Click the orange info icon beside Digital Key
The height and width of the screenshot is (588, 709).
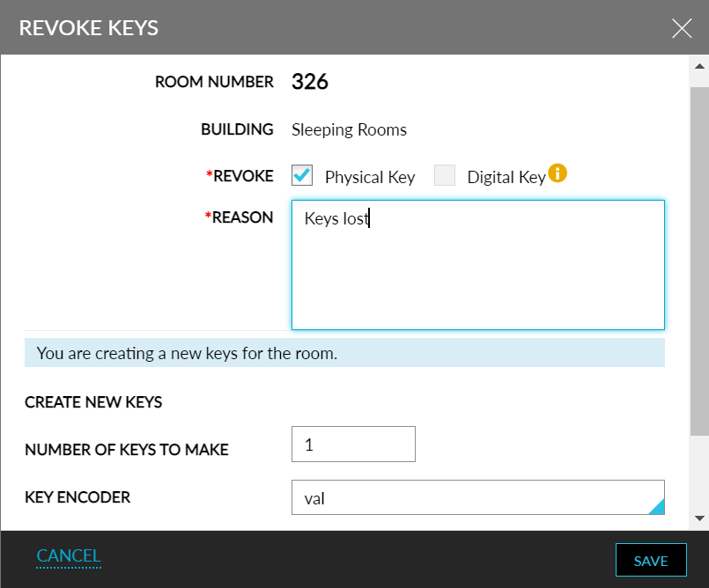558,174
